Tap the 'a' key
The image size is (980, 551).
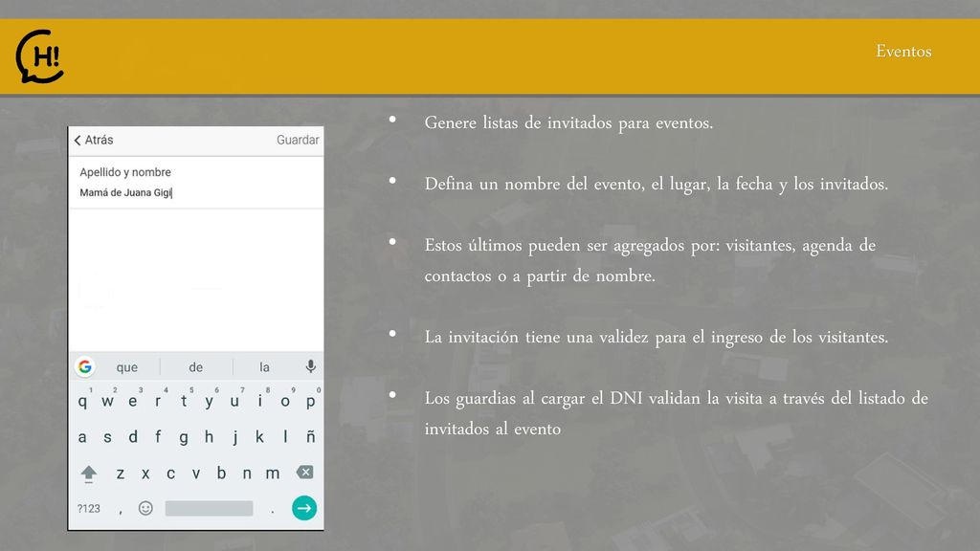[82, 437]
